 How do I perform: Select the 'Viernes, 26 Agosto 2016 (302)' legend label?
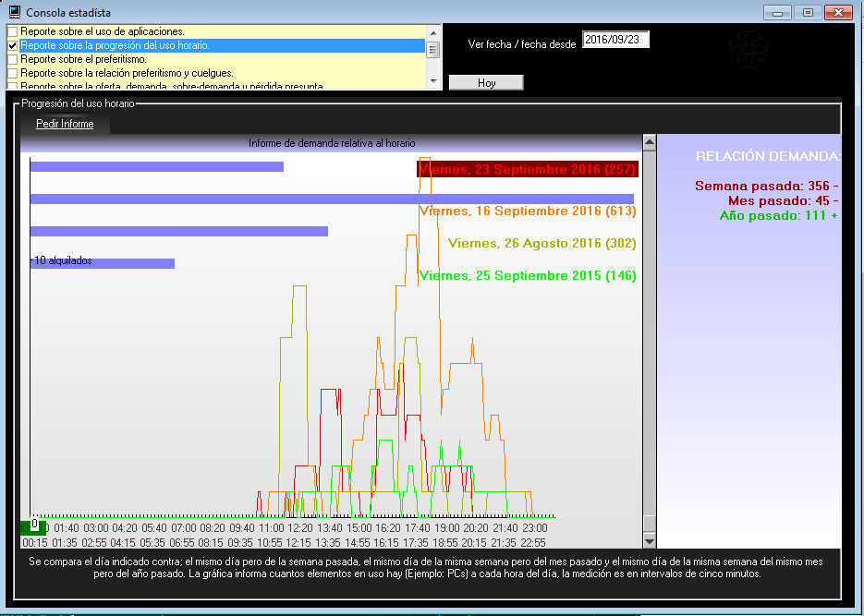pos(542,243)
